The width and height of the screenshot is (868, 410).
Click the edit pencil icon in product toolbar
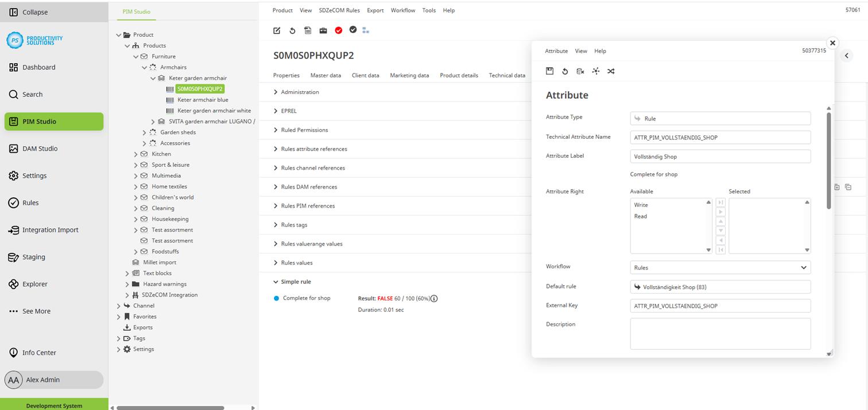277,30
